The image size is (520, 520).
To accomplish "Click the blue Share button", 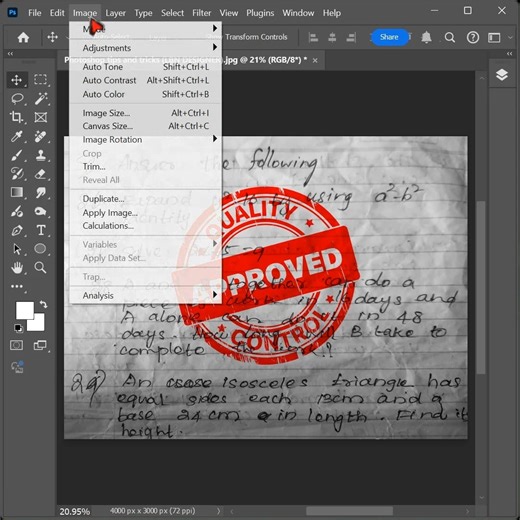I will click(389, 37).
